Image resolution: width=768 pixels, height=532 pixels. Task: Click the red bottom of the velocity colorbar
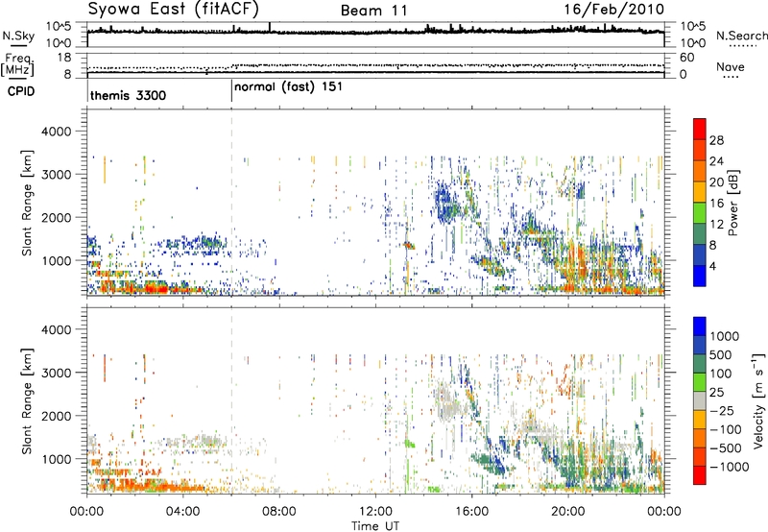(x=700, y=475)
